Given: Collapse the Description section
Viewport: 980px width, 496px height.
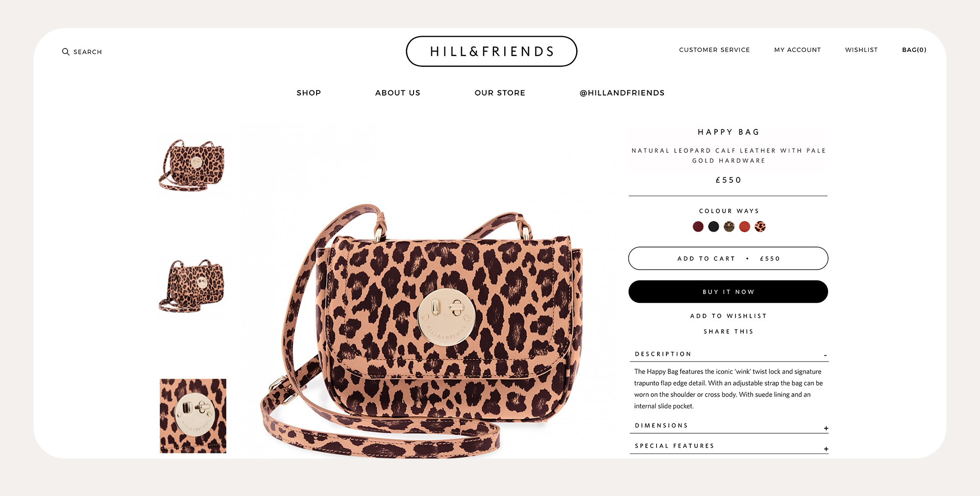Looking at the screenshot, I should [x=826, y=355].
